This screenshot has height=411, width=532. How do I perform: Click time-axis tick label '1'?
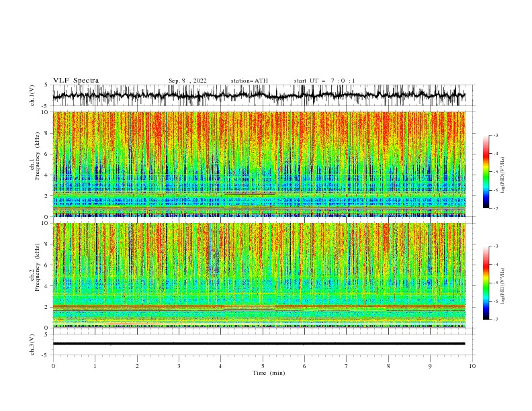tap(95, 366)
